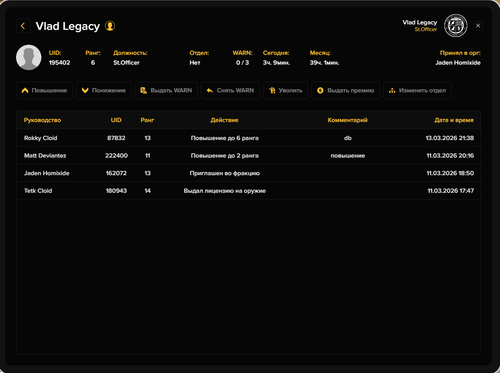Click action Повышение до 6 ранга
This screenshot has height=373, width=500.
tap(225, 138)
